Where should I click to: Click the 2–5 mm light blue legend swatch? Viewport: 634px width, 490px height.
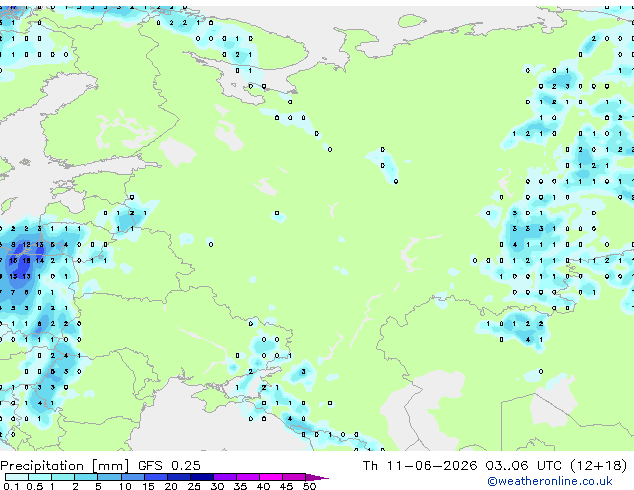pos(86,477)
